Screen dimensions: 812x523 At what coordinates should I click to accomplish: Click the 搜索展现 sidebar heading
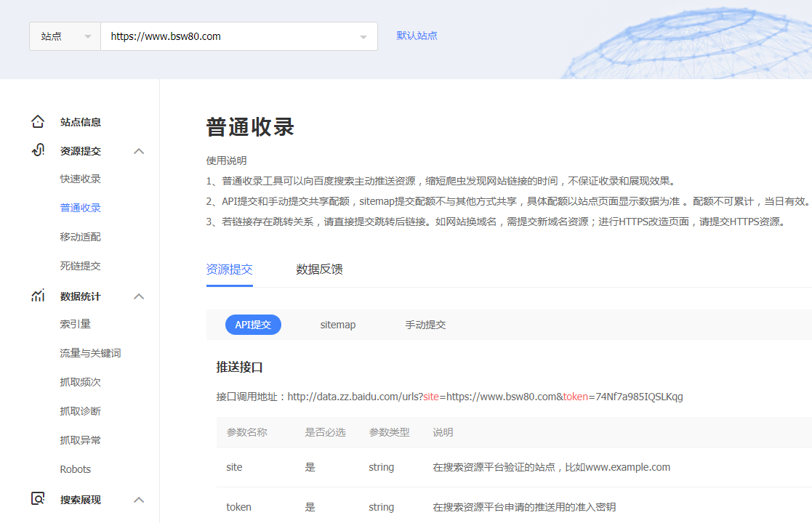click(80, 500)
